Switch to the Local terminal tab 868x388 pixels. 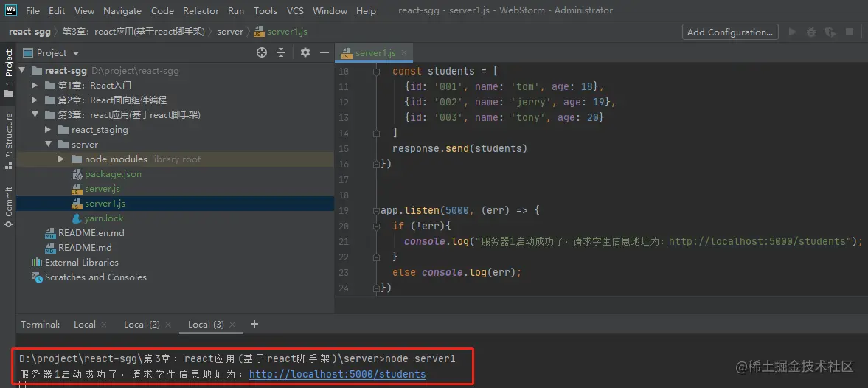click(85, 325)
